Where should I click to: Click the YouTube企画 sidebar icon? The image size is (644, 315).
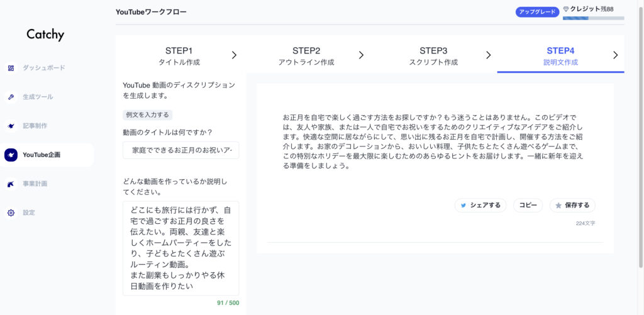click(11, 155)
